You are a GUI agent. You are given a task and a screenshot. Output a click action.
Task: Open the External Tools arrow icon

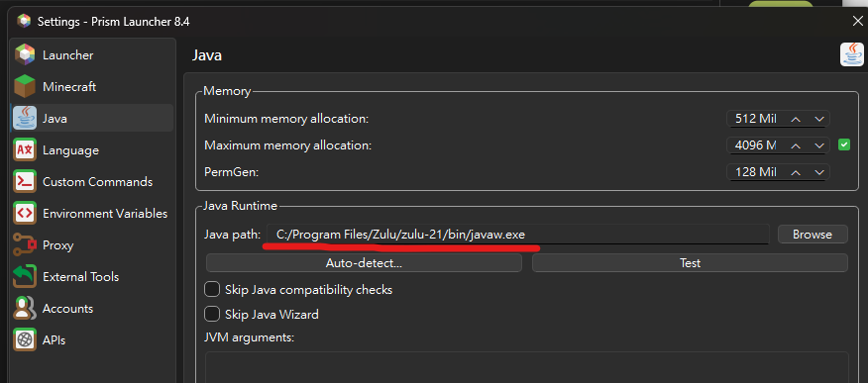click(x=25, y=277)
